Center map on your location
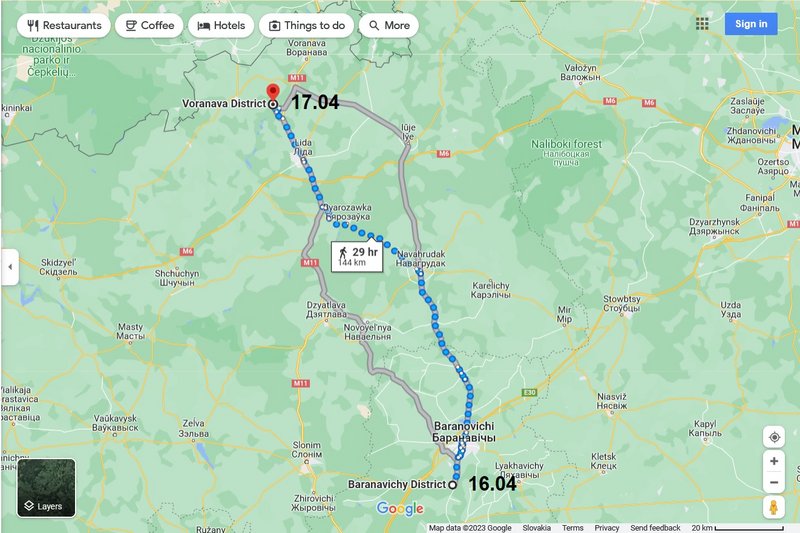 [773, 437]
